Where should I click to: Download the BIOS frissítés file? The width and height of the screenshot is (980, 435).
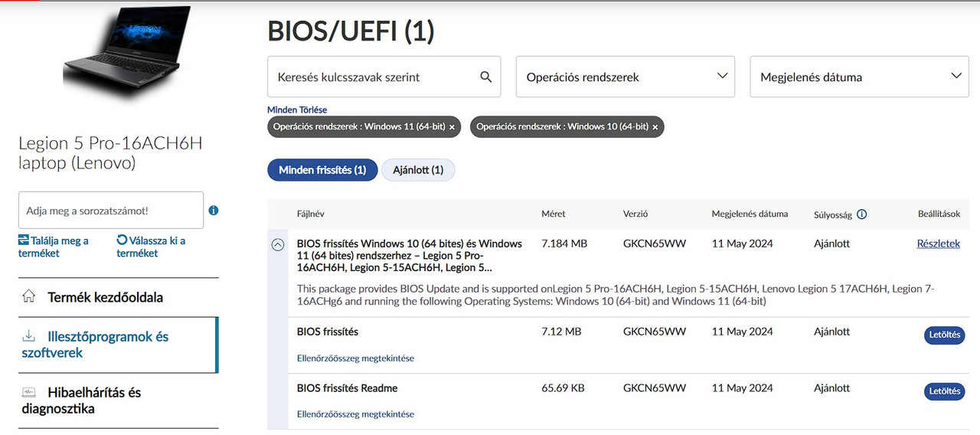[x=944, y=335]
